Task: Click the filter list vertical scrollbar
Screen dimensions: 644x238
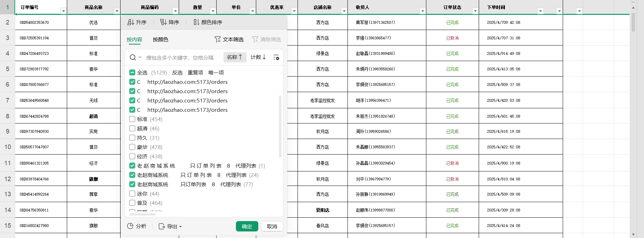Action: click(280, 126)
